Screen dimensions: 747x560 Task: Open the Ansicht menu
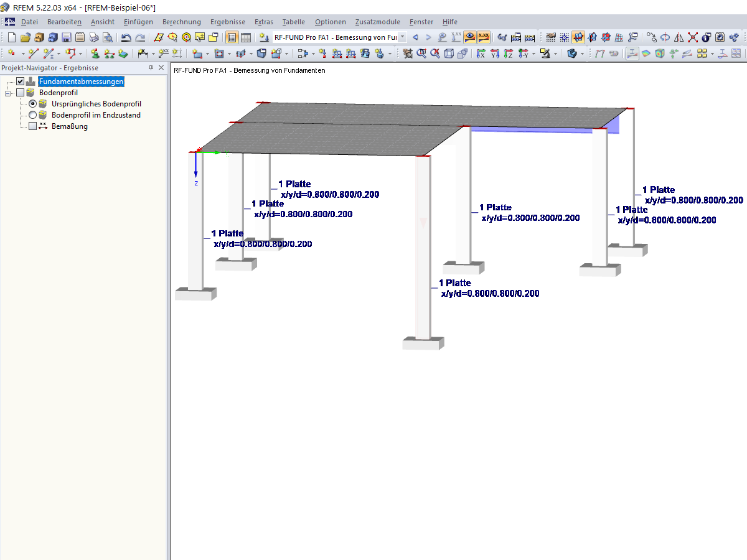click(x=103, y=22)
